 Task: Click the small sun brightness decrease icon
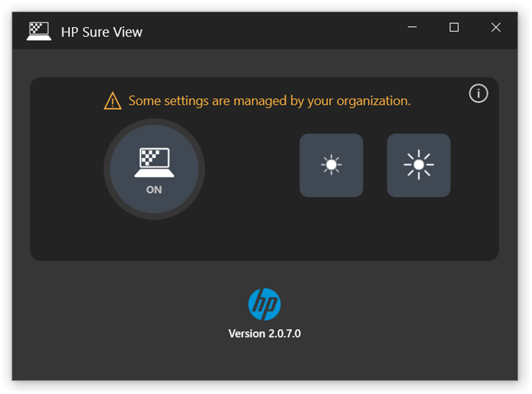[x=331, y=165]
